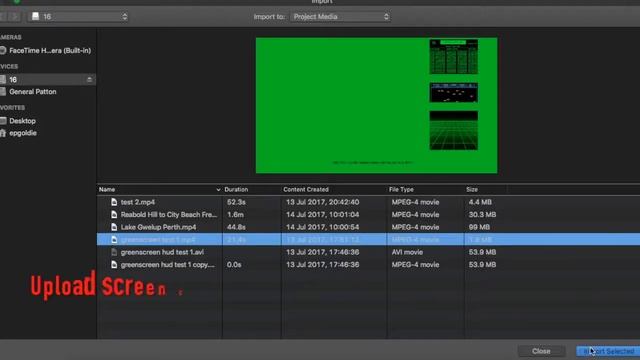Screen dimensions: 640x360
Task: Click 4.4 MB size value
Action: coord(480,202)
